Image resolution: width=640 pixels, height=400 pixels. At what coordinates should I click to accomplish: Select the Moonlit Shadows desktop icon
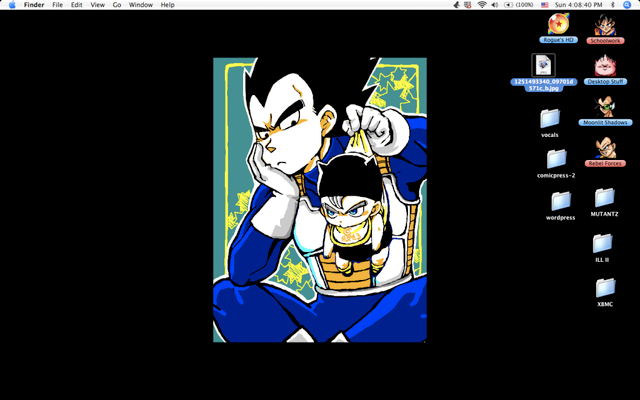tap(605, 106)
